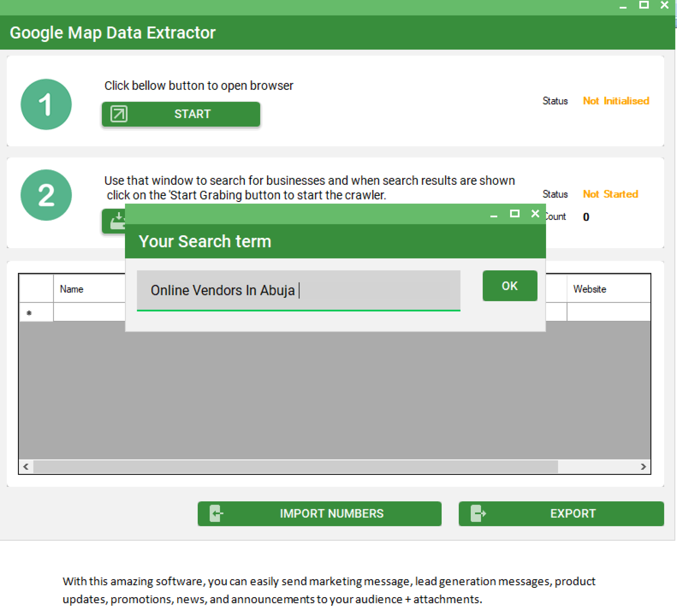
Task: Click the right scroll arrow of the table
Action: point(644,466)
